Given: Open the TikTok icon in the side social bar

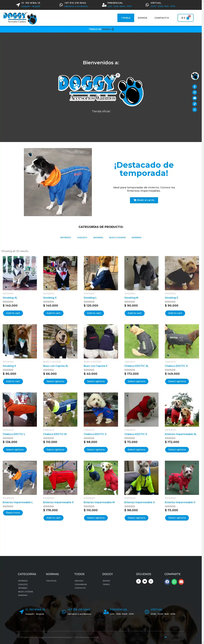Looking at the screenshot, I should 194,104.
